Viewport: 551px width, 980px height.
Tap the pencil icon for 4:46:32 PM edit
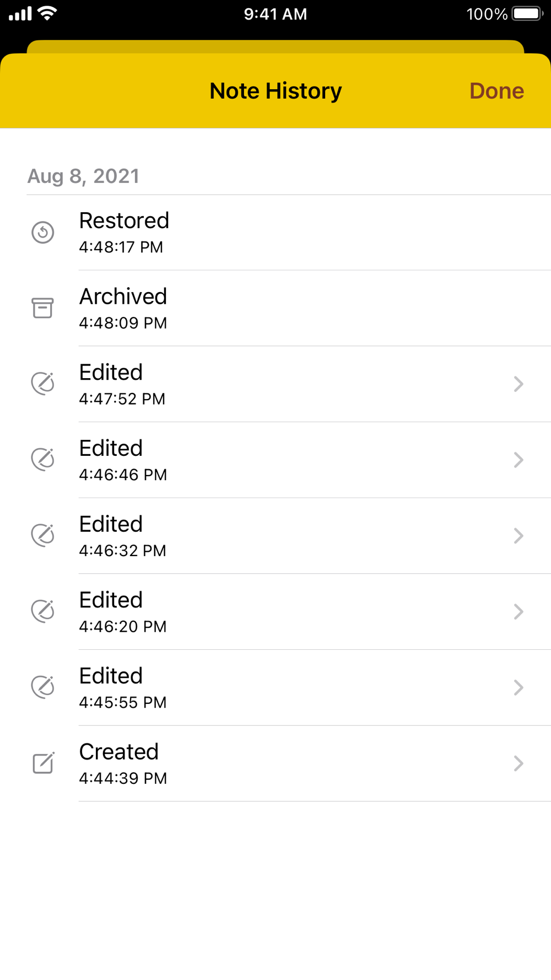pos(42,535)
